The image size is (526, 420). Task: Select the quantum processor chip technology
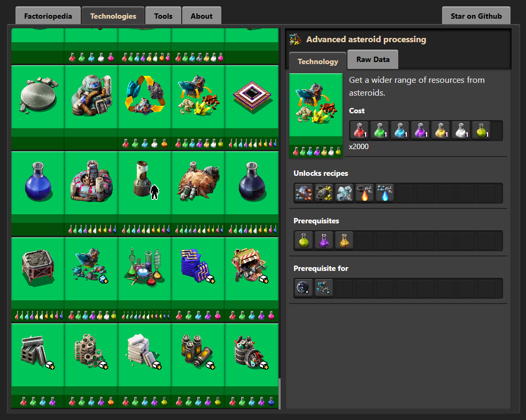(252, 107)
